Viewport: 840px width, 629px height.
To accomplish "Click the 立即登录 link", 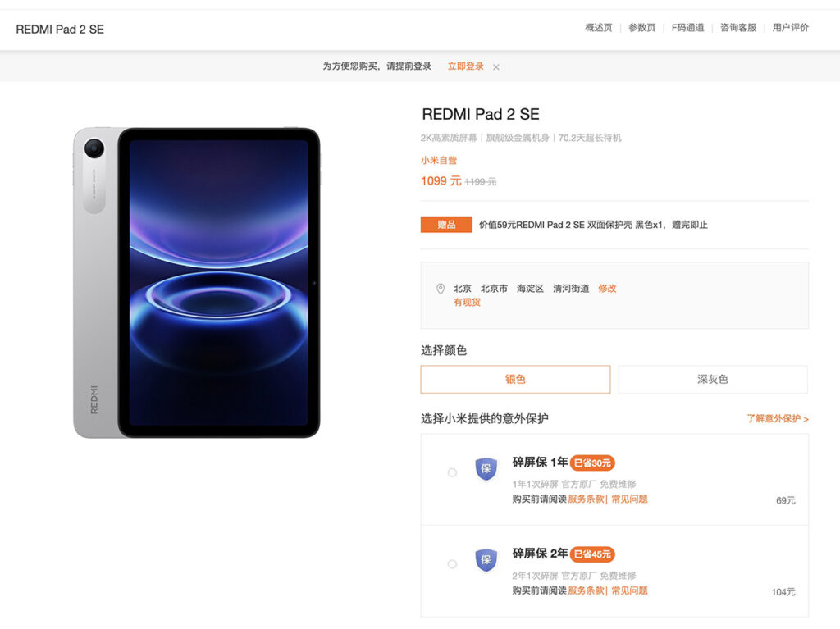I will click(x=465, y=66).
